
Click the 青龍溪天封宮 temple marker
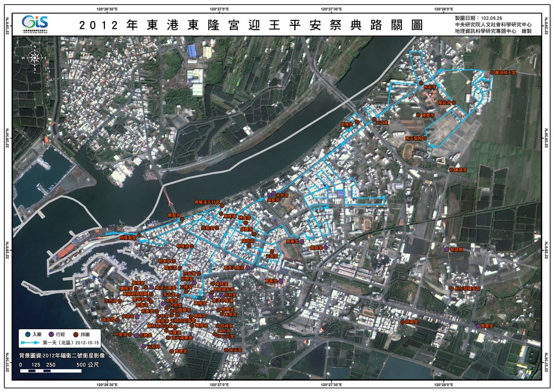222,205
